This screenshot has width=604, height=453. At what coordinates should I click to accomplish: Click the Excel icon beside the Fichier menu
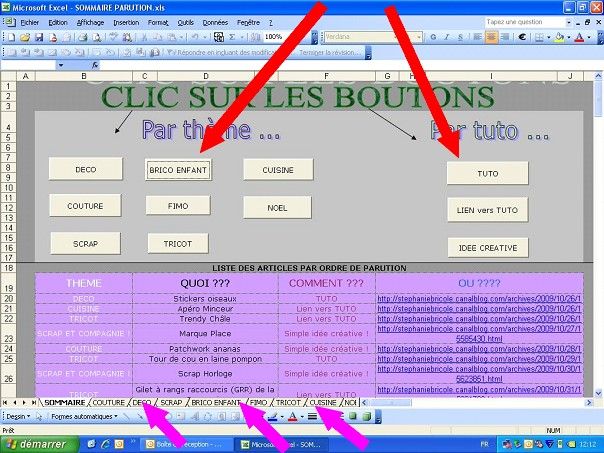pyautogui.click(x=8, y=21)
